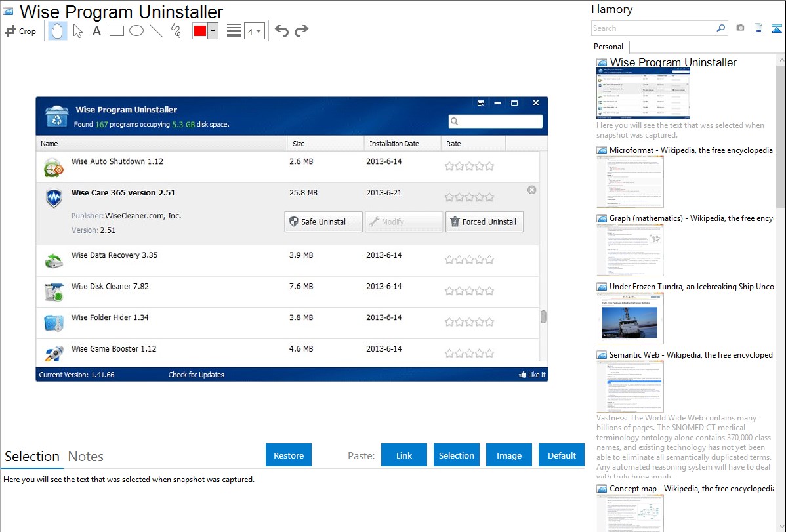This screenshot has height=532, width=786.
Task: Click the Restore button
Action: (289, 455)
